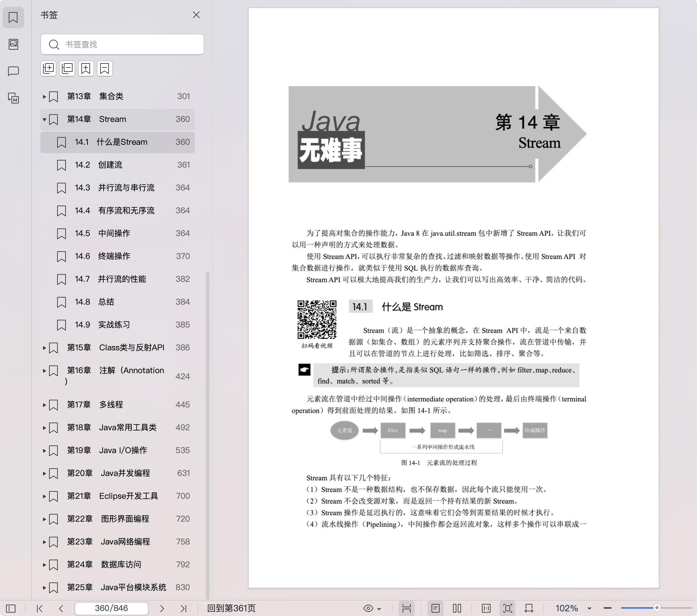Open the comments sidebar panel
The image size is (697, 616).
[x=13, y=71]
